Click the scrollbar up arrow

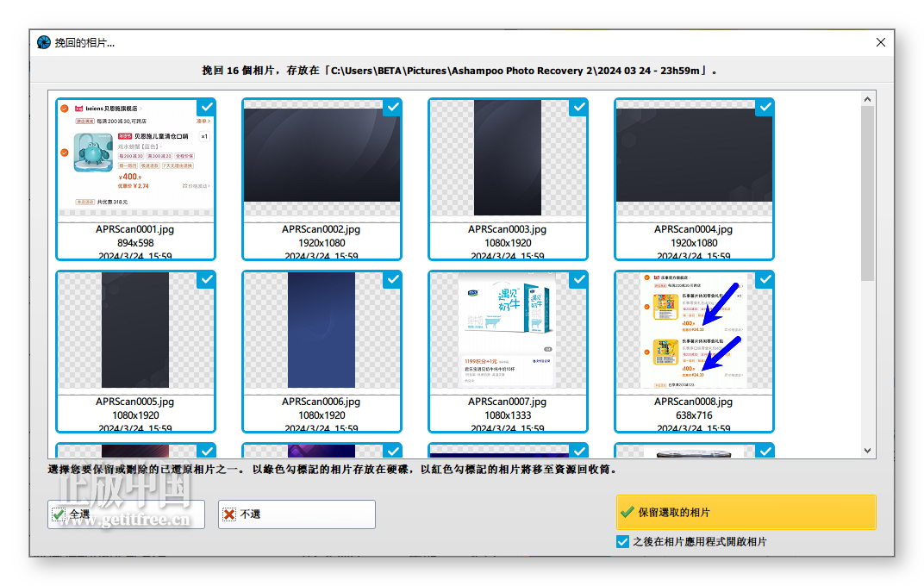867,99
